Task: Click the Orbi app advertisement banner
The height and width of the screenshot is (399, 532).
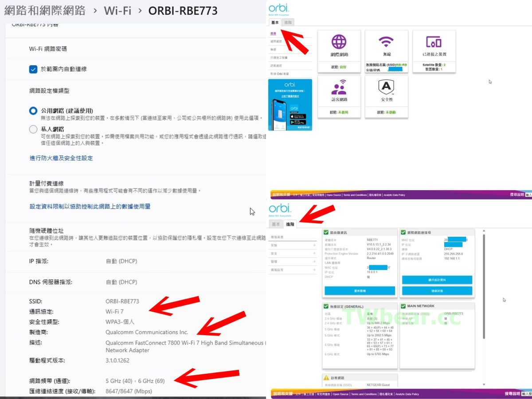Action: (x=290, y=105)
